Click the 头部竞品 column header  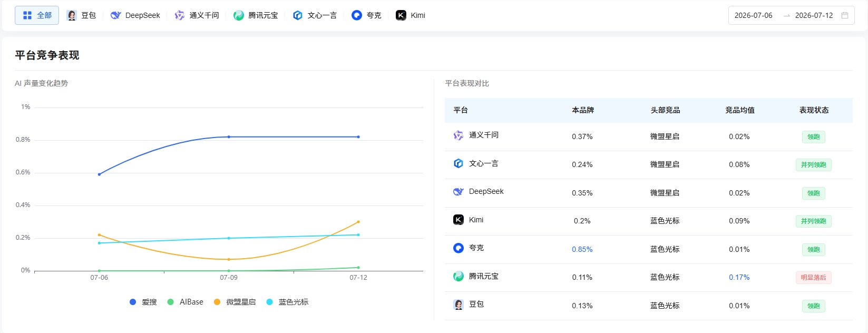[x=665, y=110]
